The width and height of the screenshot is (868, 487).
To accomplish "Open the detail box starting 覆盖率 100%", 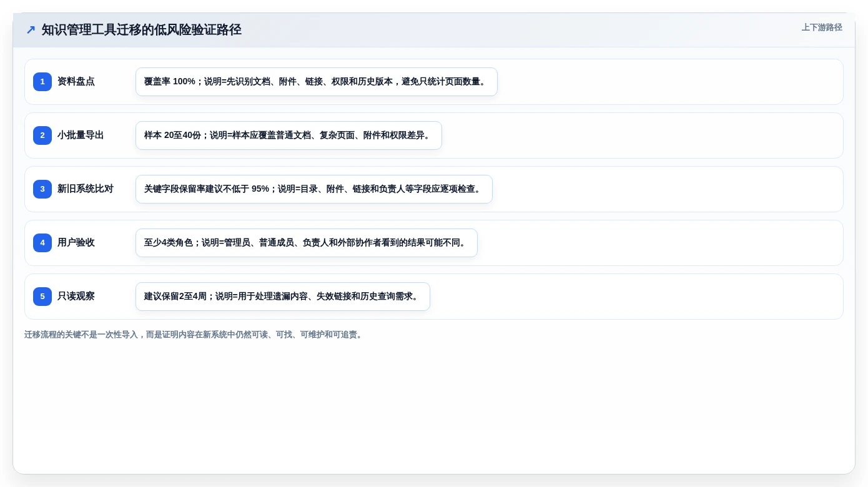I will pos(317,82).
